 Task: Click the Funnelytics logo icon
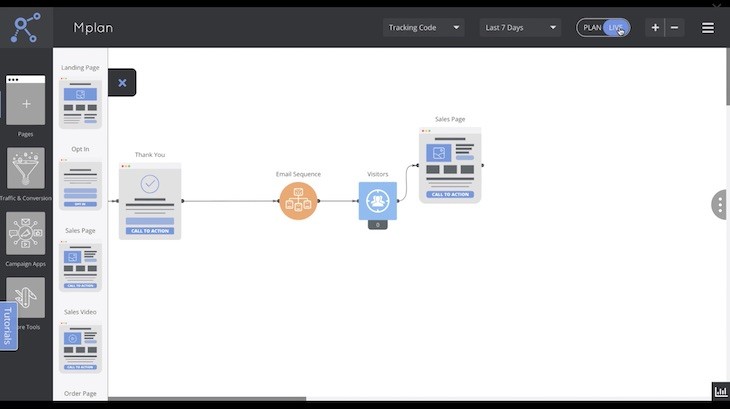[26, 27]
